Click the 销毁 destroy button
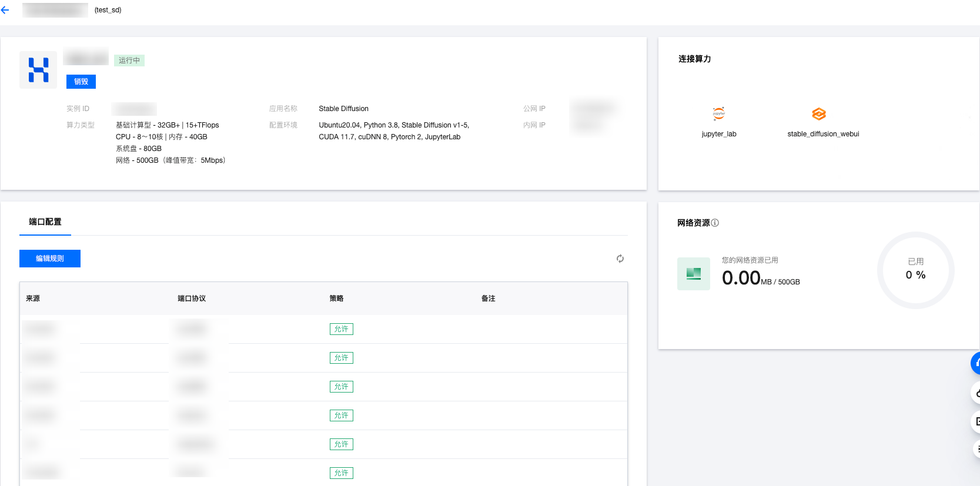Image resolution: width=980 pixels, height=486 pixels. (x=81, y=82)
